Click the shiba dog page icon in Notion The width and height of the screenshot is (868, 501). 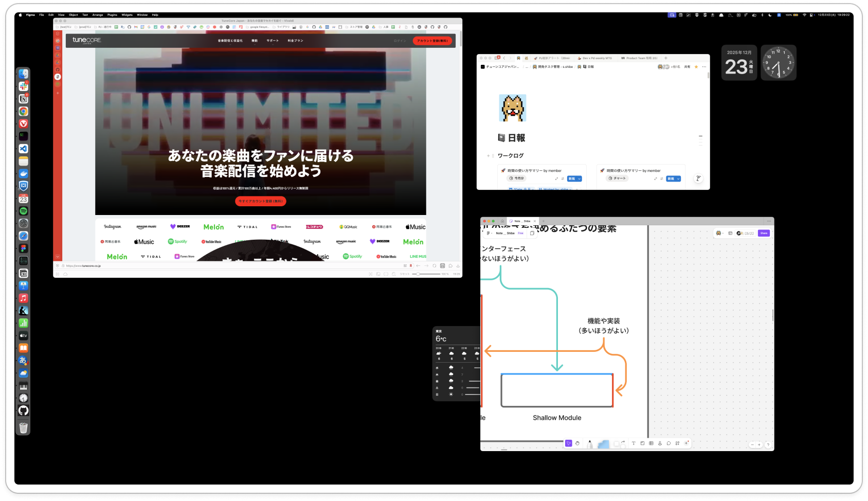coord(512,108)
